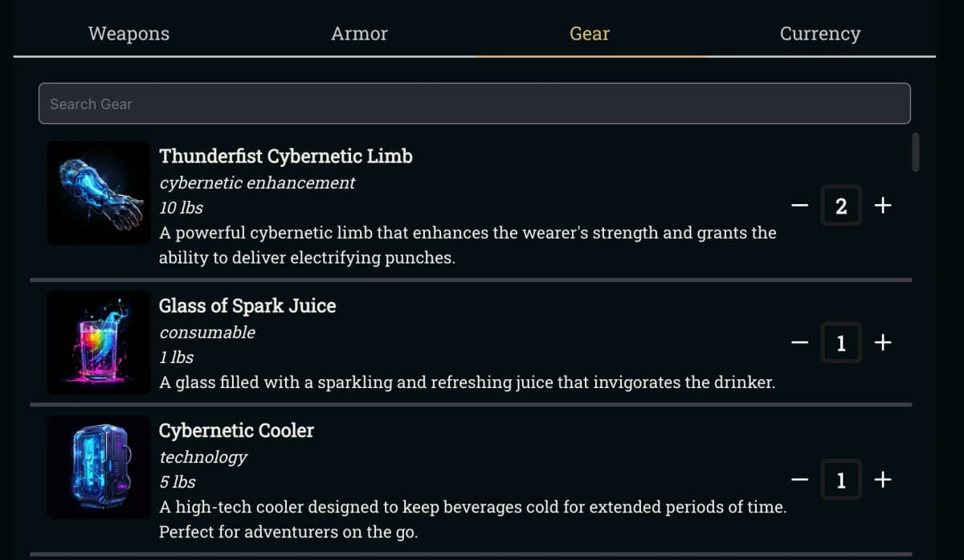Image resolution: width=964 pixels, height=560 pixels.
Task: Click the gear list scrollbar thumb
Action: click(x=916, y=152)
